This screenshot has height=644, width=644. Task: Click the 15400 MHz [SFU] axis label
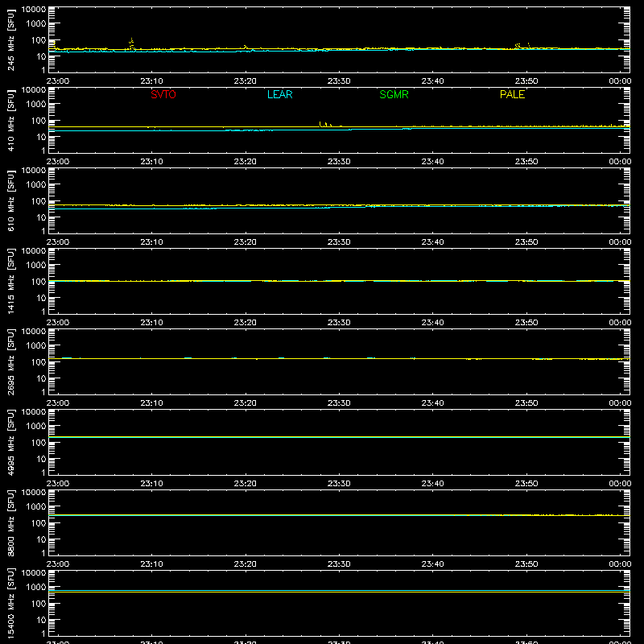(x=10, y=603)
